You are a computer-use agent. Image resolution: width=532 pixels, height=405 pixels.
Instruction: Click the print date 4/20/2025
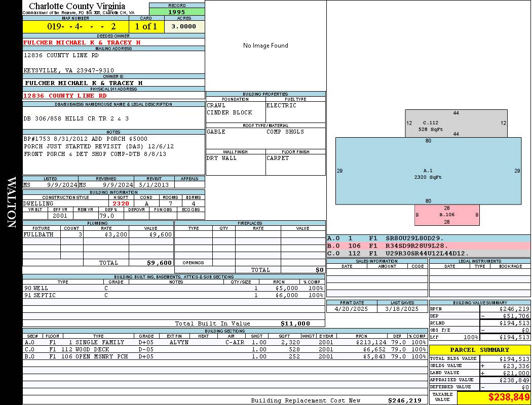[351, 309]
